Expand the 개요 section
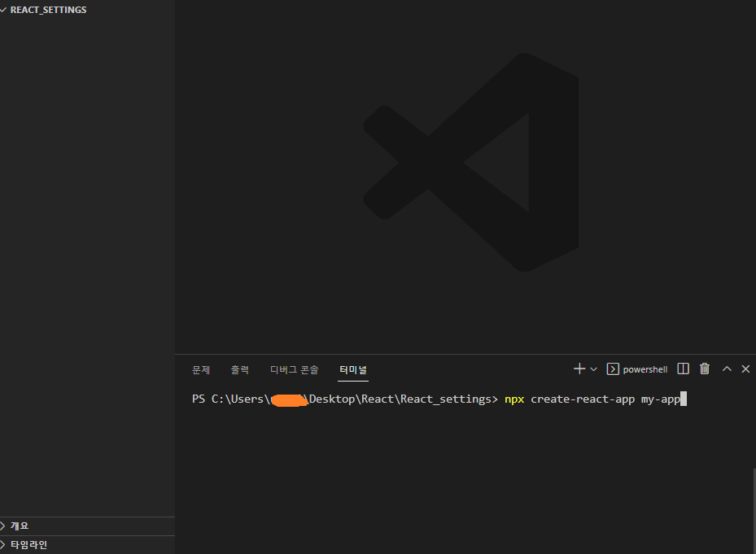 87,526
